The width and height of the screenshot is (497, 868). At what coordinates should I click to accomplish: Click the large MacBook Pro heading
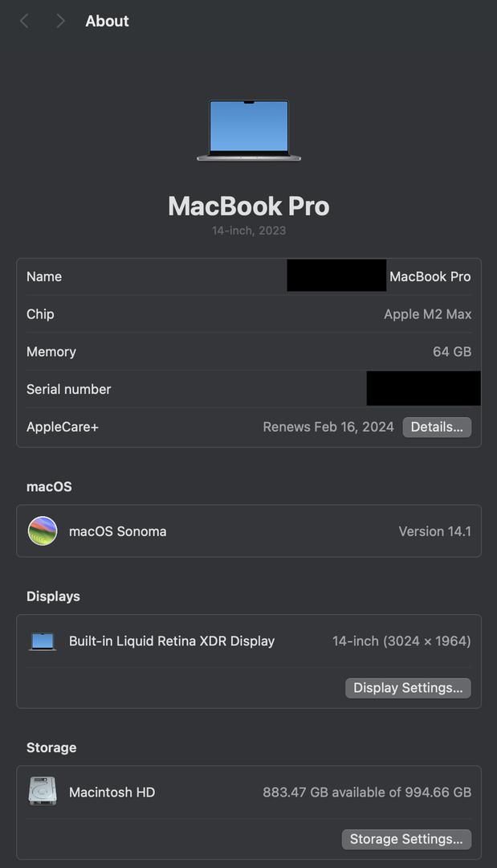249,207
